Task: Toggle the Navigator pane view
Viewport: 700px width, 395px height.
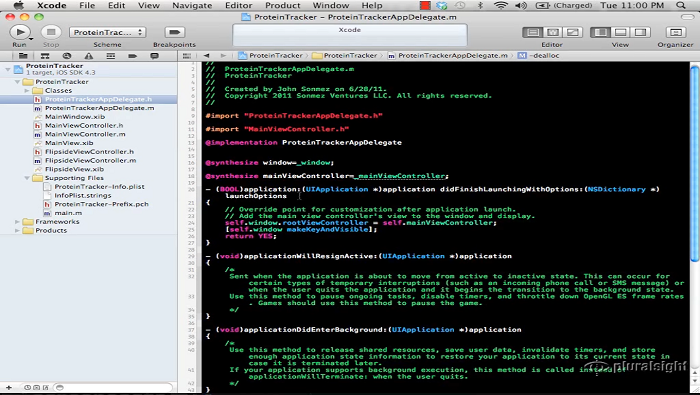Action: pos(600,32)
